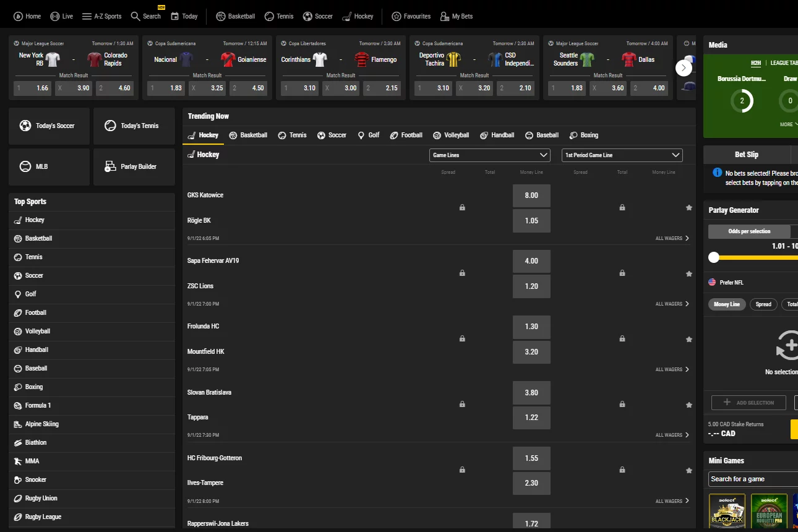The width and height of the screenshot is (798, 532).
Task: Switch to Volleyball tab in Trending Now
Action: click(451, 135)
